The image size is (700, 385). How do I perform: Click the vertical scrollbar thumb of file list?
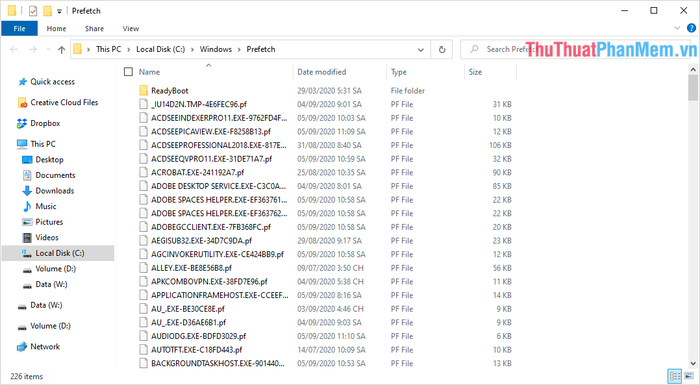click(x=692, y=88)
